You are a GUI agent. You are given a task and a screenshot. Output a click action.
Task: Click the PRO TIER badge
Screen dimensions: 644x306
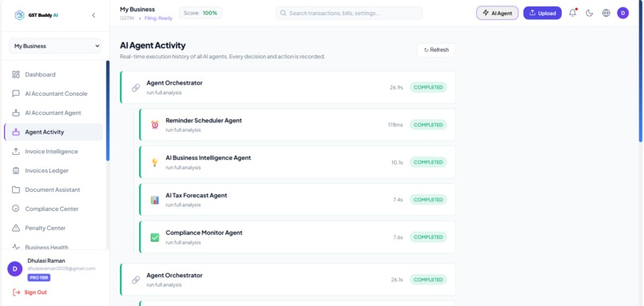pyautogui.click(x=39, y=278)
